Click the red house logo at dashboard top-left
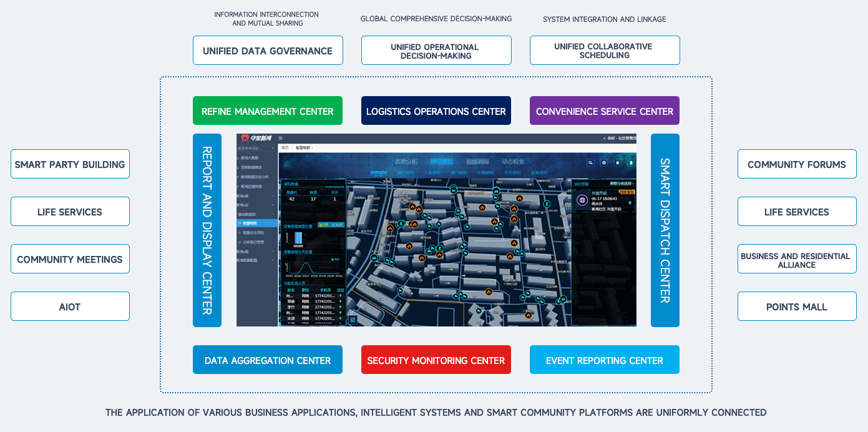Screen dimensions: 868x432 tap(245, 138)
